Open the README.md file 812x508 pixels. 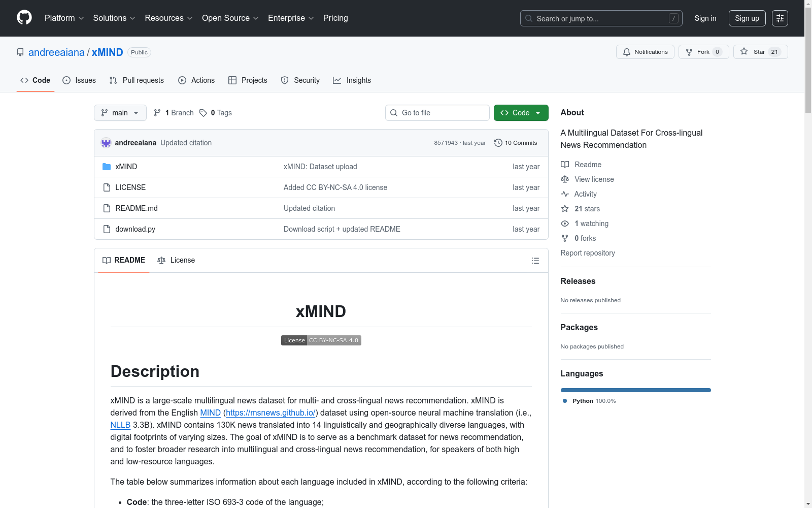coord(137,208)
